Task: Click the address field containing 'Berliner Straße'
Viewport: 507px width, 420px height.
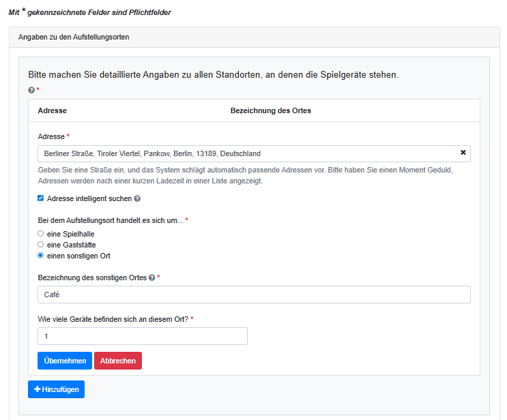Action: click(x=246, y=153)
